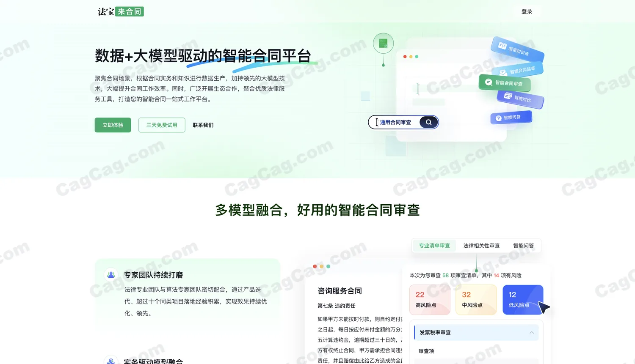Click the 多模型融合 section heading

click(x=317, y=210)
